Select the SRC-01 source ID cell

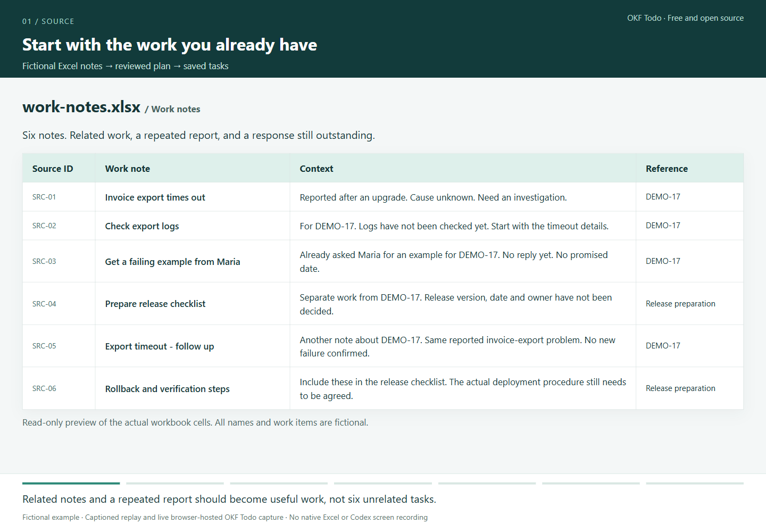(59, 197)
